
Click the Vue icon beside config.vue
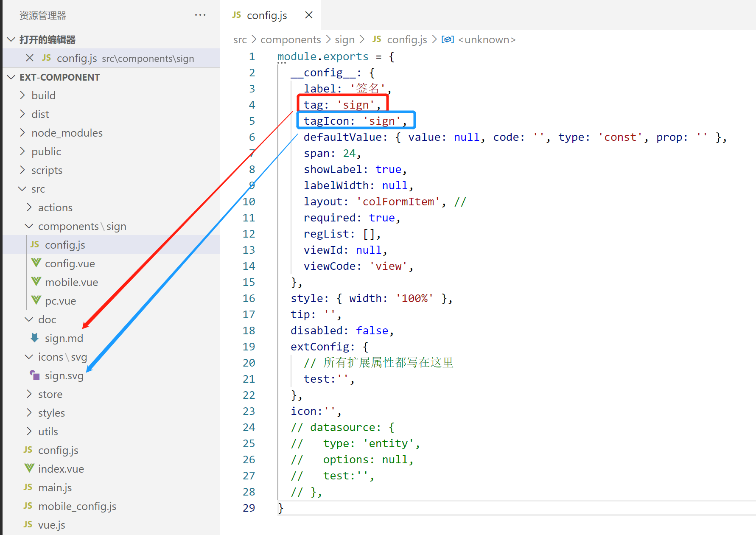coord(36,263)
